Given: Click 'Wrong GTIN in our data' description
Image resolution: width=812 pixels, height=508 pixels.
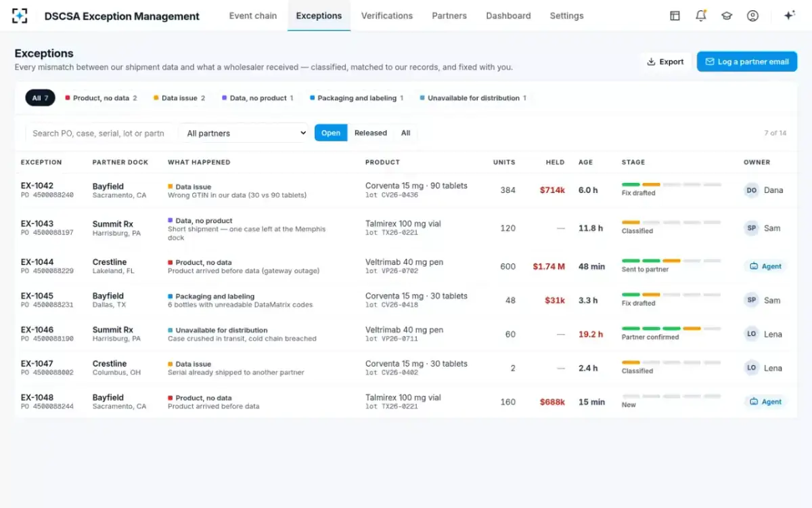Looking at the screenshot, I should tap(237, 195).
